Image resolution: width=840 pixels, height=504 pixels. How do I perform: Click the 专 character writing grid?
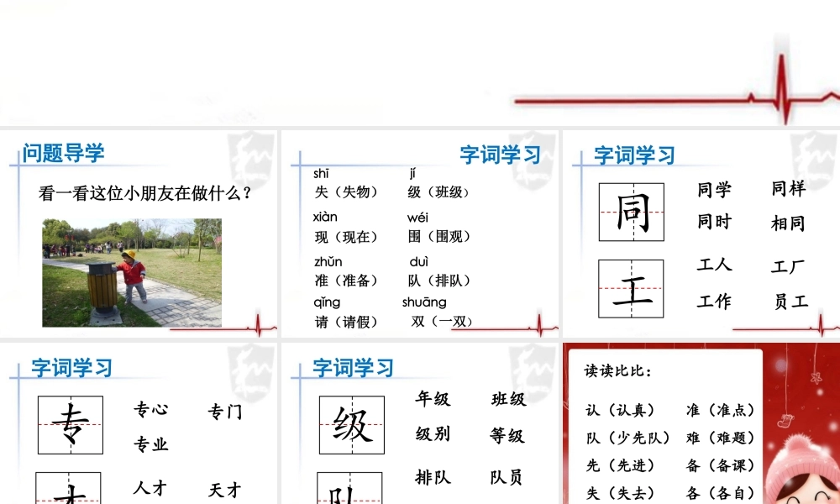(71, 425)
